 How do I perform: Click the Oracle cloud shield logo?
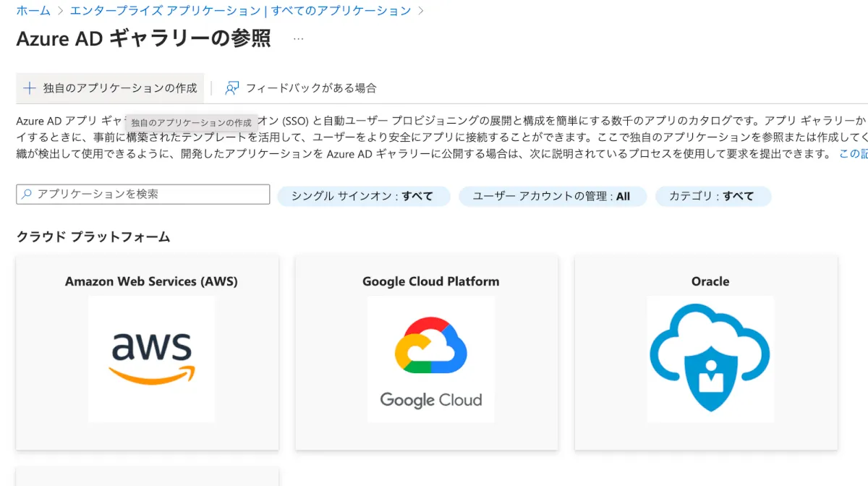coord(710,359)
